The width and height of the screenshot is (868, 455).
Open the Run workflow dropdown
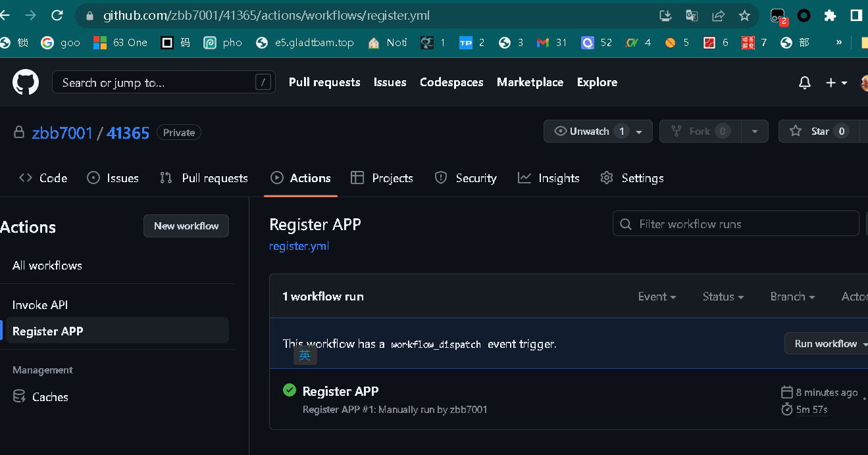click(827, 343)
